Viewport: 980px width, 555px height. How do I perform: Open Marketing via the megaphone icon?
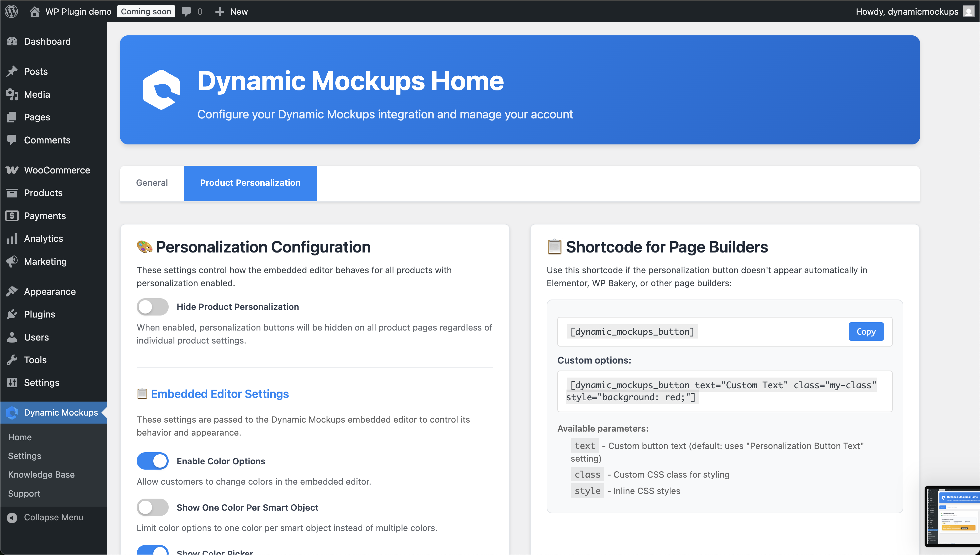[12, 261]
